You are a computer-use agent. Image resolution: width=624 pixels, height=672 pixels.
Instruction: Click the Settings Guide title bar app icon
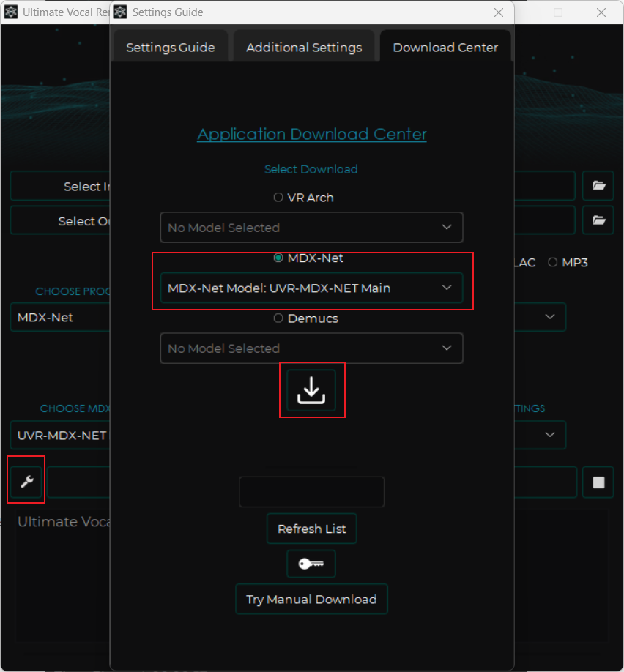point(121,12)
